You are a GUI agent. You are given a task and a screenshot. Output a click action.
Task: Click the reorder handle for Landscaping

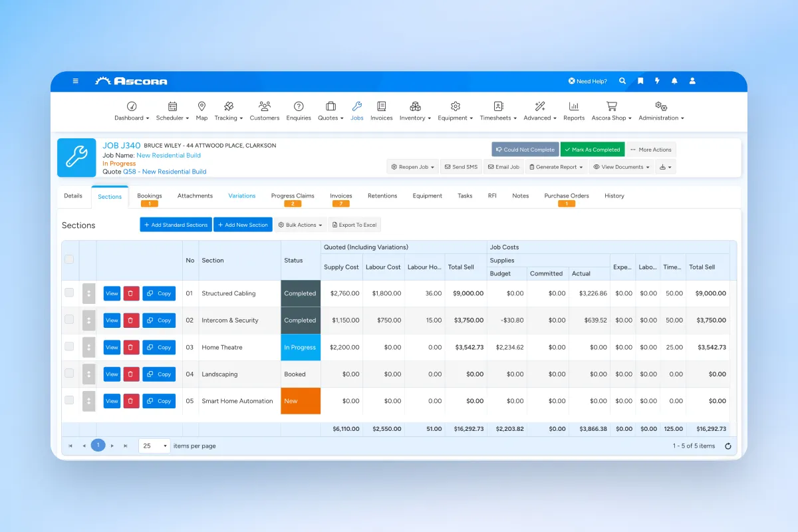pos(88,374)
